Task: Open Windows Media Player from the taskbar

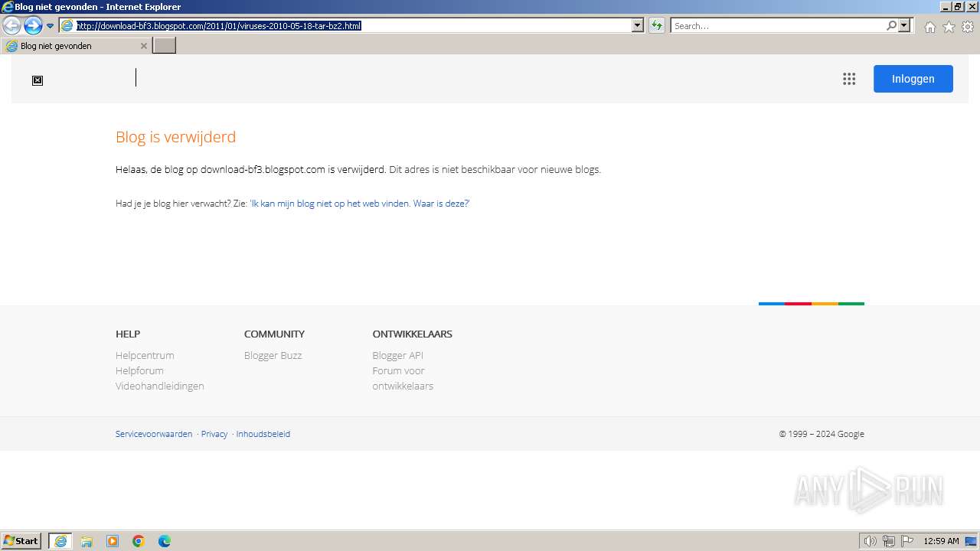Action: pyautogui.click(x=113, y=541)
